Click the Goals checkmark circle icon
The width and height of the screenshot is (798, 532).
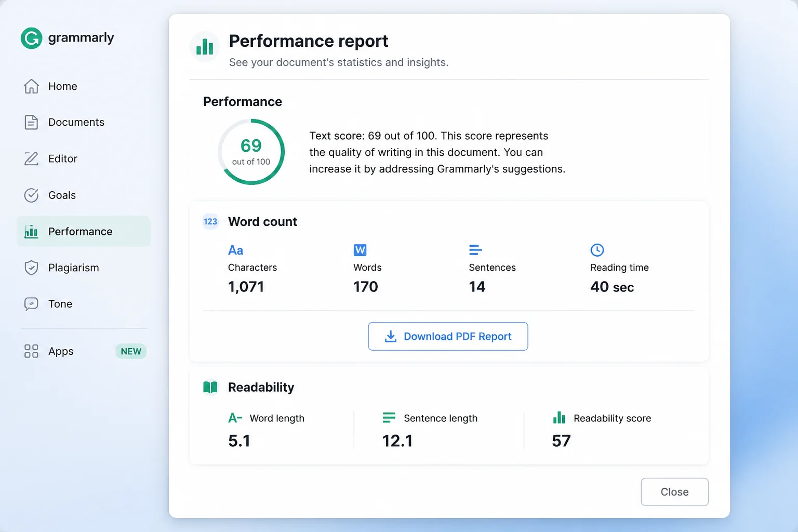tap(31, 195)
